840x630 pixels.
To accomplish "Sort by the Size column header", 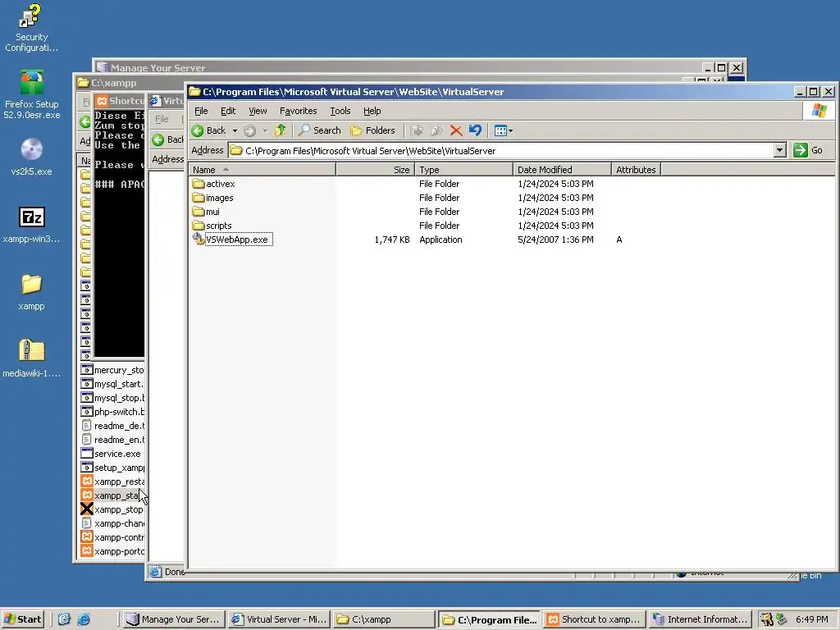I will [x=375, y=170].
